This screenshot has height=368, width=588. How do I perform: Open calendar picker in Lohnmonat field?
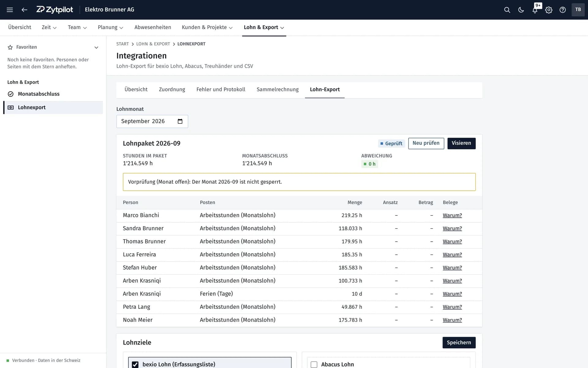[x=180, y=121]
